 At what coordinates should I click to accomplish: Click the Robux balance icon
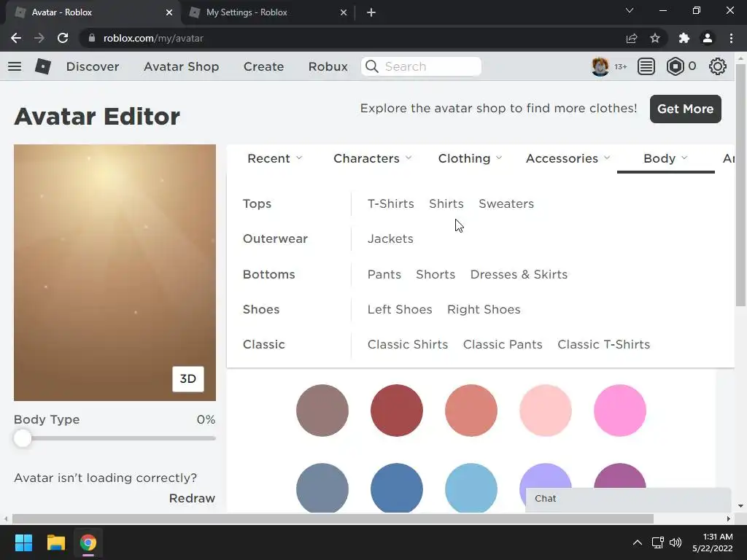675,66
